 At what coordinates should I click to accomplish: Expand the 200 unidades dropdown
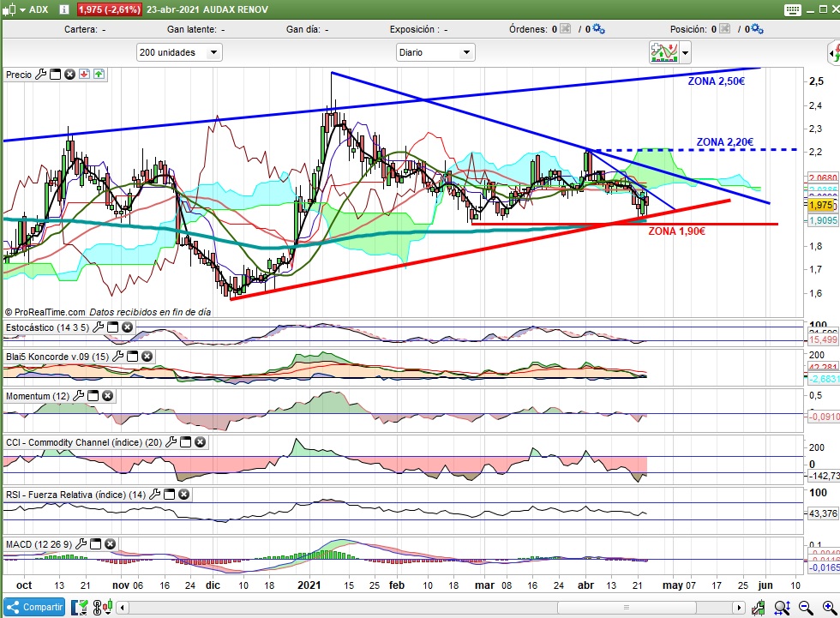point(179,52)
